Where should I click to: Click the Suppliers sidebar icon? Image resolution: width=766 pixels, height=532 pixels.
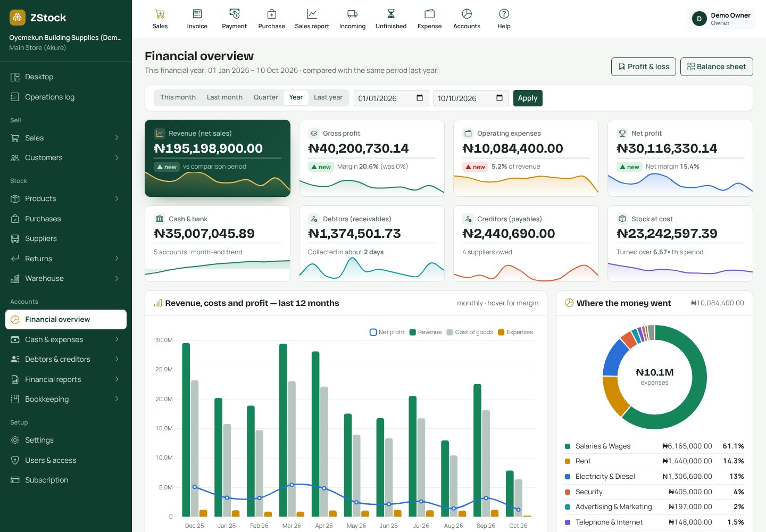tap(15, 239)
